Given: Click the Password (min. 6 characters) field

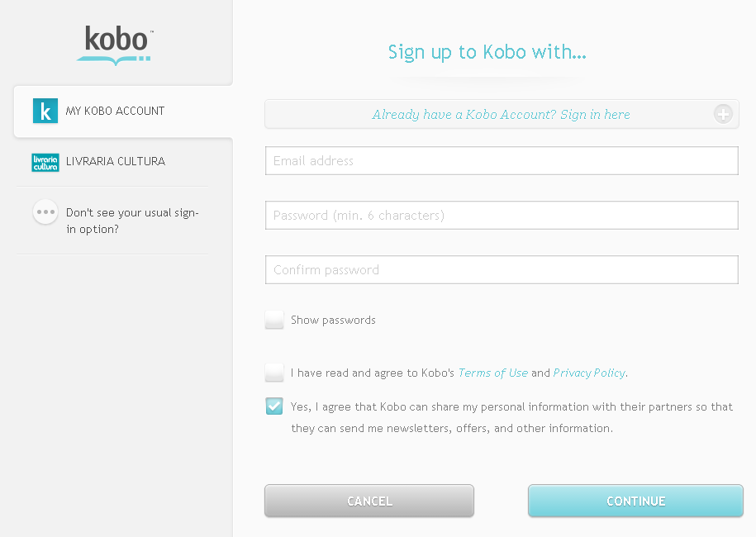Looking at the screenshot, I should tap(501, 216).
